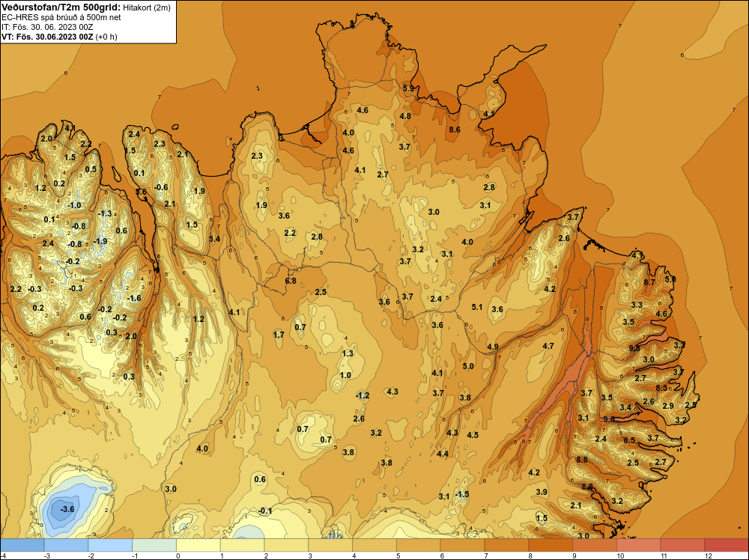Click the dark blue legend swatch between -4 and -3
The image size is (749, 560).
click(22, 545)
